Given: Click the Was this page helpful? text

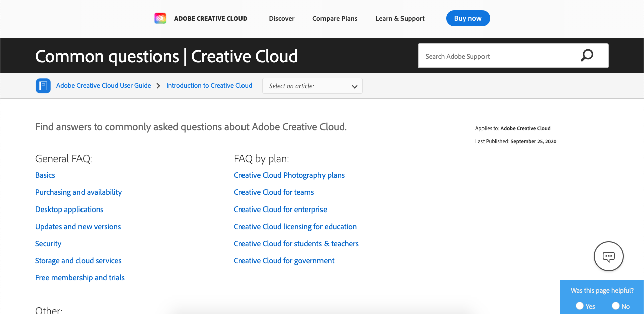Looking at the screenshot, I should point(602,291).
